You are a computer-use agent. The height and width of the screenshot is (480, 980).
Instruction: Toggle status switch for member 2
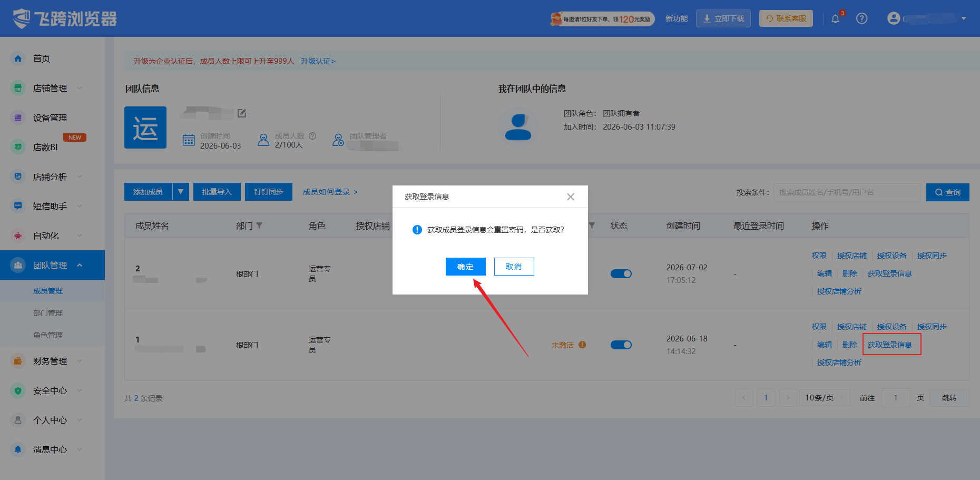click(x=621, y=273)
